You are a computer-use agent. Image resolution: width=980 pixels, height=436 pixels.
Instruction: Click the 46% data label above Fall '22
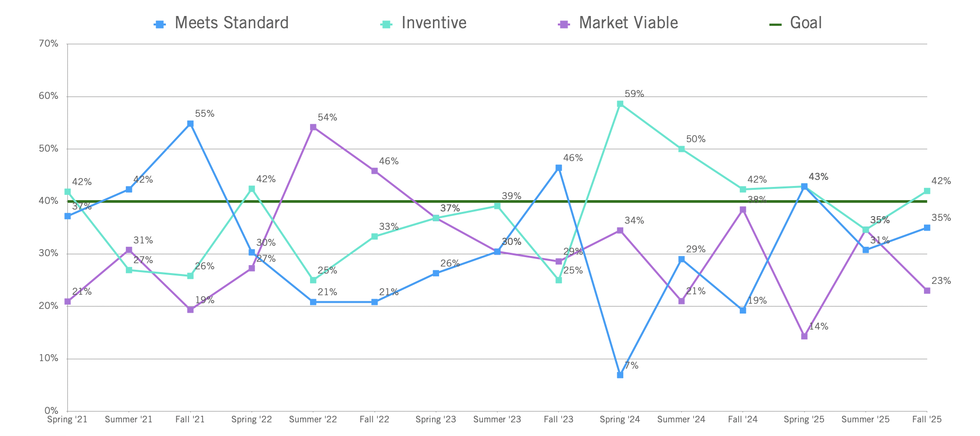(x=389, y=161)
